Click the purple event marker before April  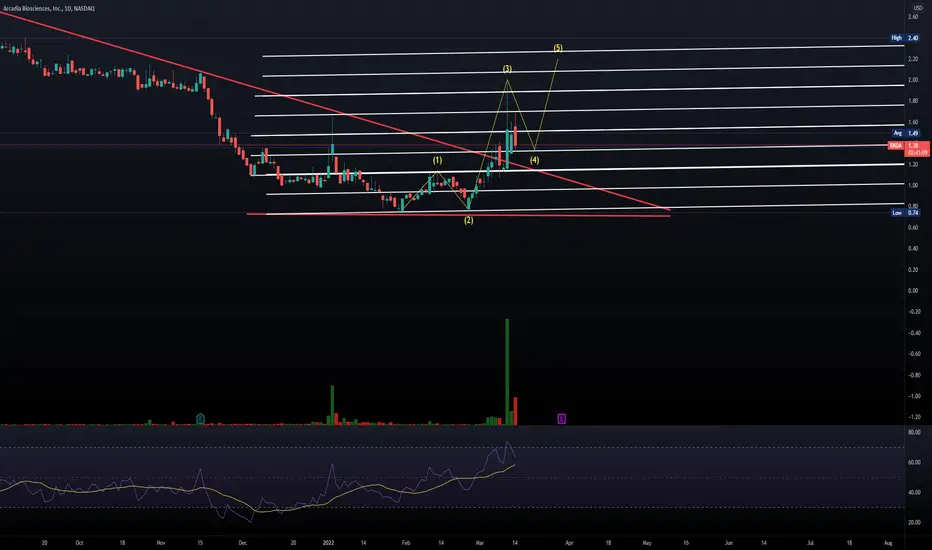[562, 419]
